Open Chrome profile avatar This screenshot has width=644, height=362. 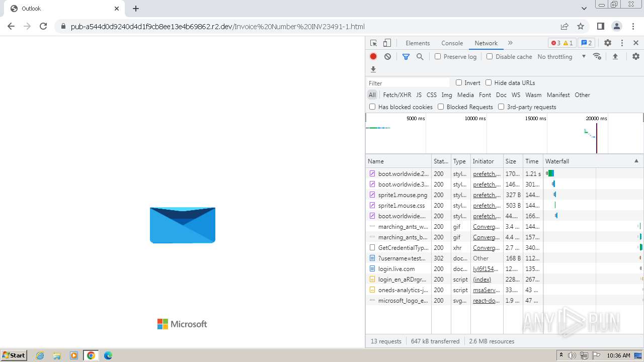(617, 26)
